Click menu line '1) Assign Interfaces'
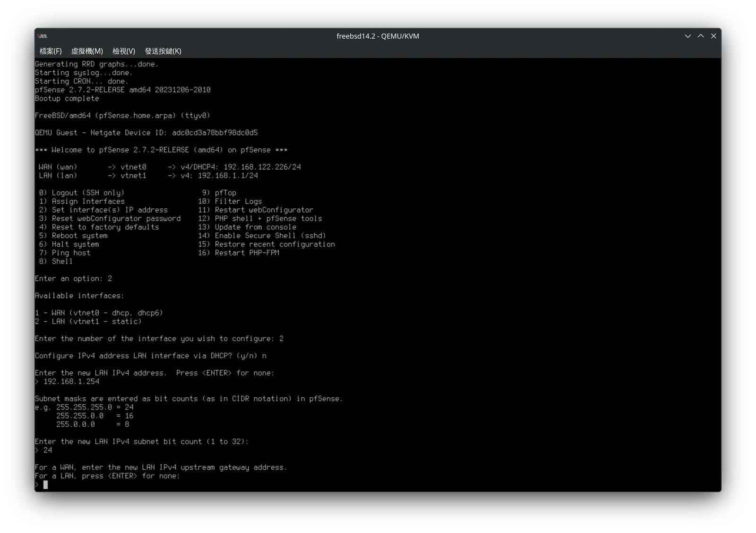The image size is (756, 533). (82, 201)
